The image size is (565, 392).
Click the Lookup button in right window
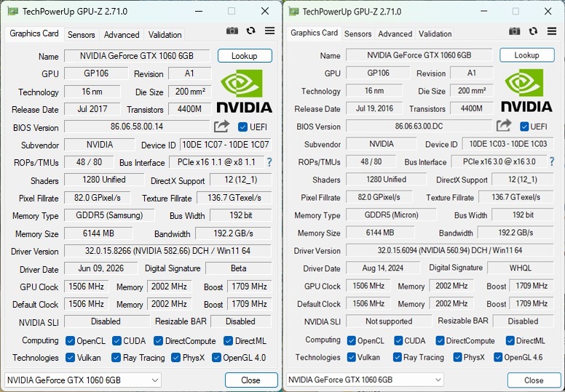(x=527, y=55)
